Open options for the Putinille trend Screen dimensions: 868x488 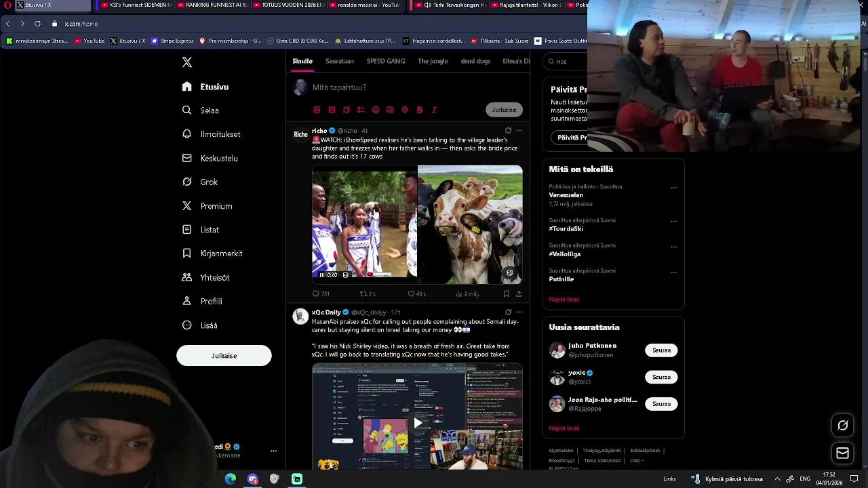point(673,272)
